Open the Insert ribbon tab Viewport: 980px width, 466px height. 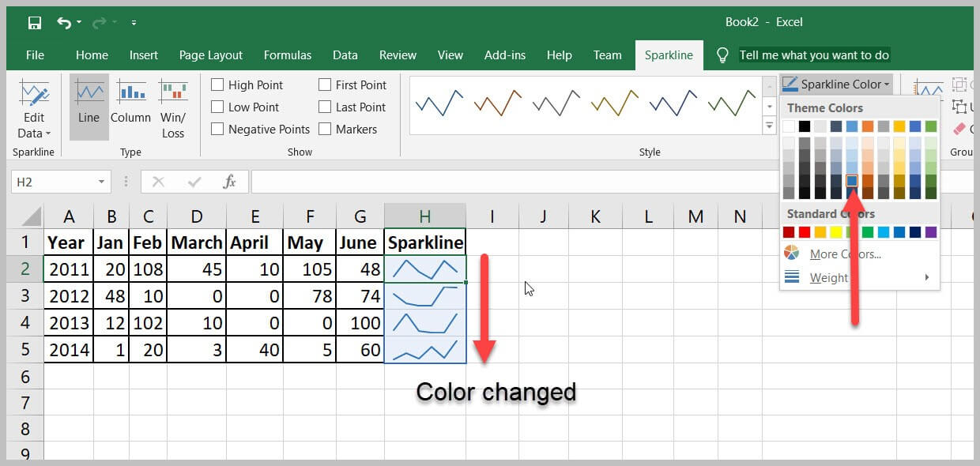coord(144,55)
